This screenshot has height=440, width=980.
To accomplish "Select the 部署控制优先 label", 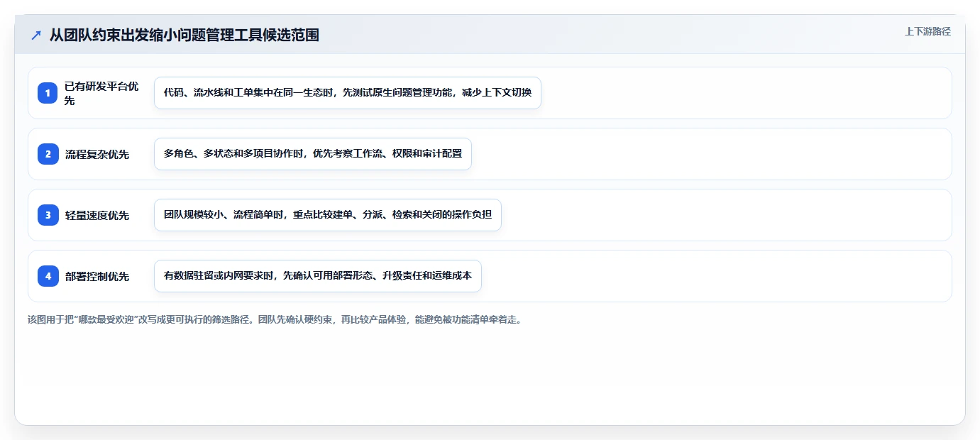I will tap(97, 276).
